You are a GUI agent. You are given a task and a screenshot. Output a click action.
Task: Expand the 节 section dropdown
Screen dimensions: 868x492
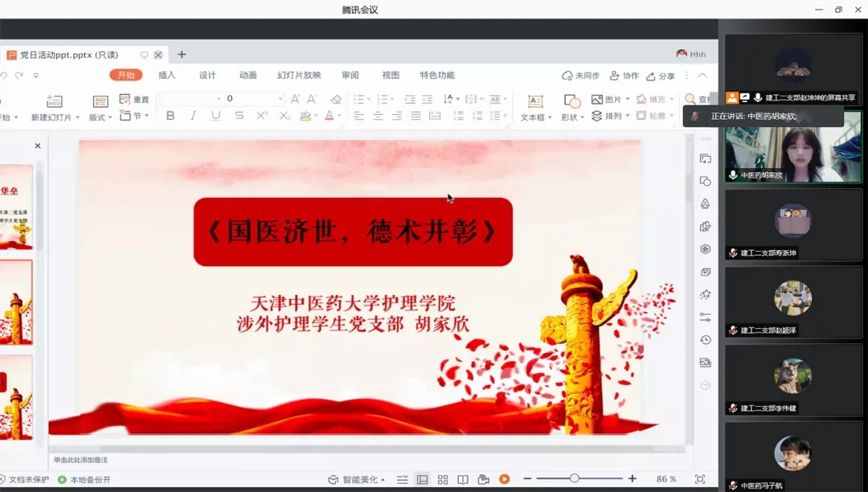147,116
